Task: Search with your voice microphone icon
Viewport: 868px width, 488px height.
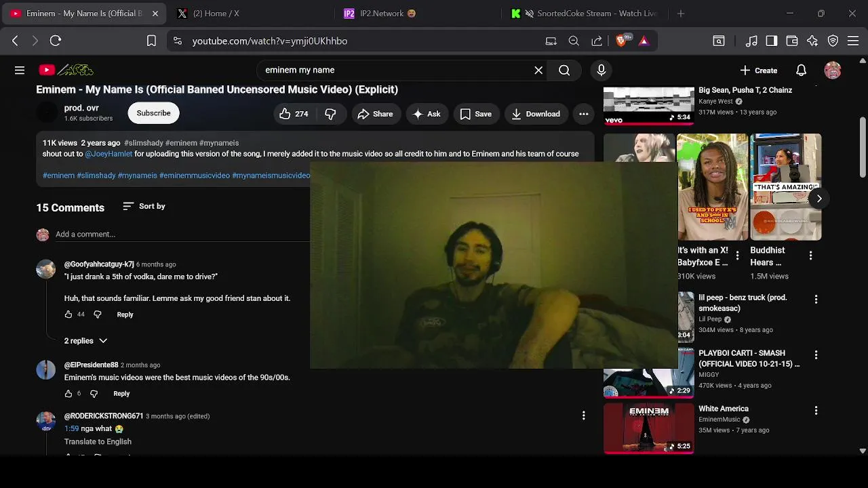Action: pyautogui.click(x=601, y=70)
